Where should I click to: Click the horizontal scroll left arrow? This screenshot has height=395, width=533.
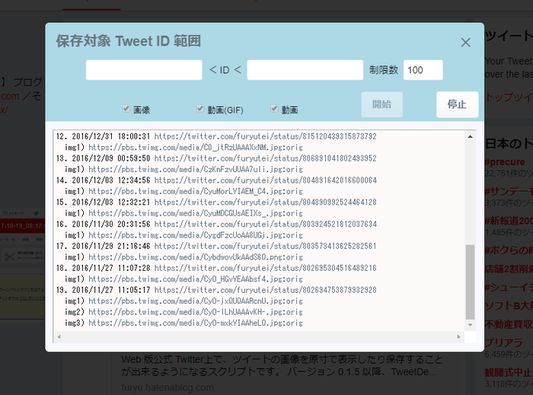[59, 337]
